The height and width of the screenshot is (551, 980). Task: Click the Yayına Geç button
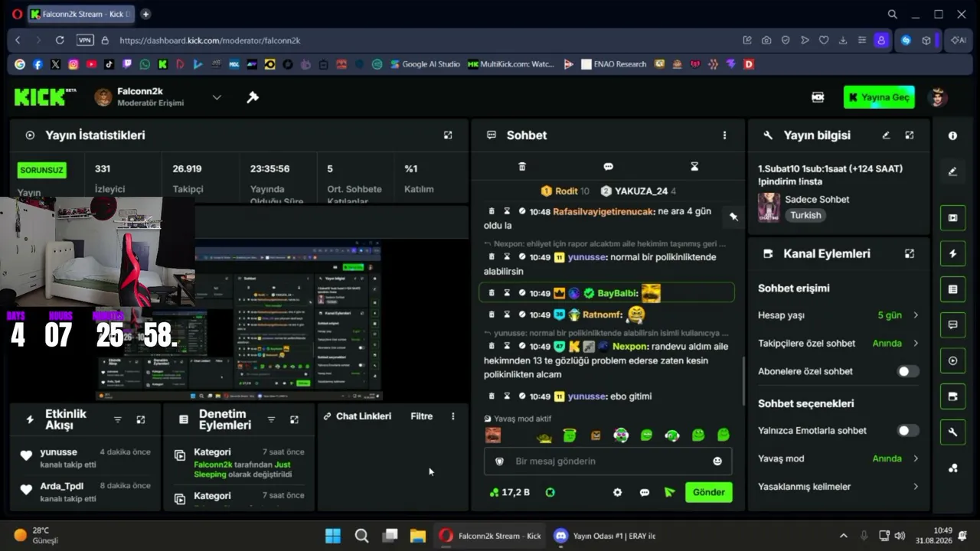tap(879, 97)
